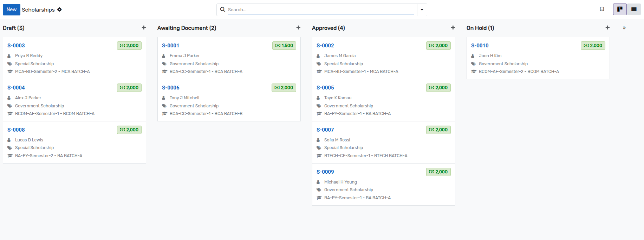Click the Scholarships breadcrumb title
This screenshot has height=240, width=644.
point(38,9)
